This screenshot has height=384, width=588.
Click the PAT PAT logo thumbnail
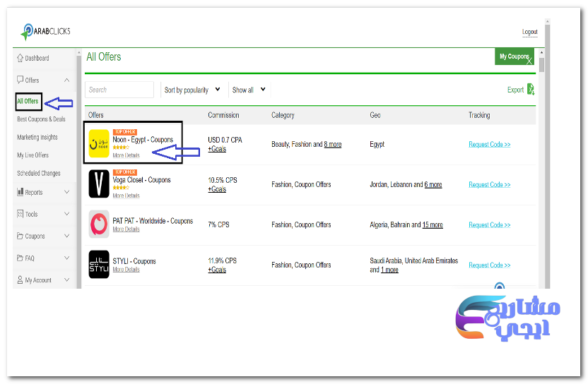point(99,224)
